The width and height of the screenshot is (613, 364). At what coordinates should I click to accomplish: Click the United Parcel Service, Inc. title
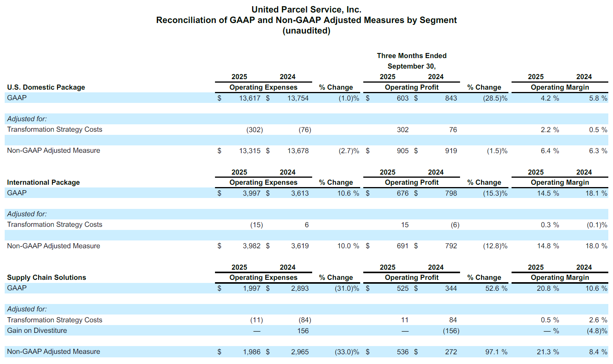[x=306, y=9]
